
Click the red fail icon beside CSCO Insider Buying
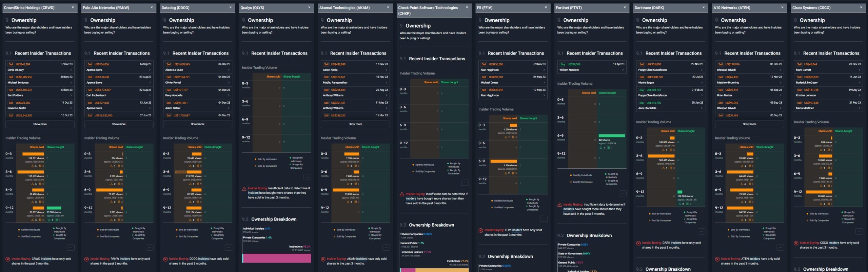click(796, 243)
